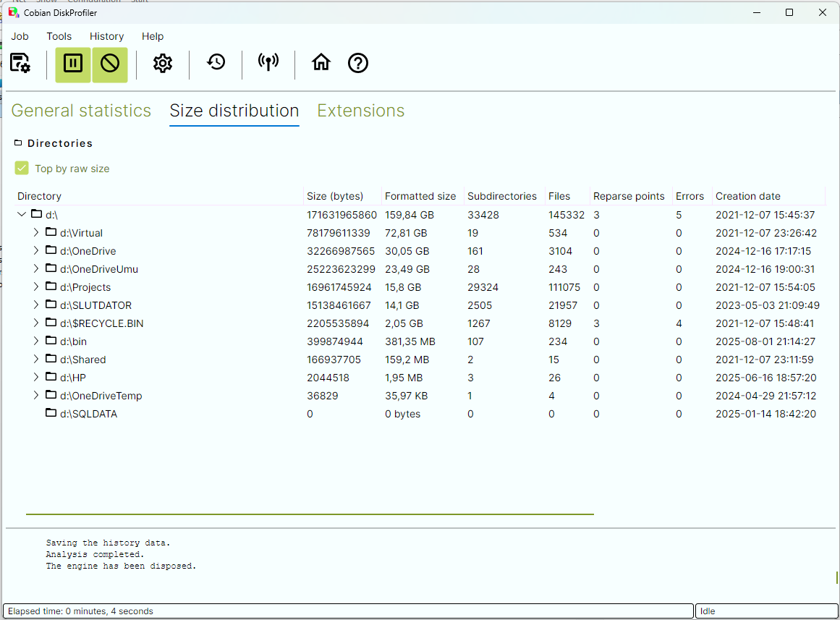Sort by Creation date column header
The width and height of the screenshot is (840, 620).
(x=747, y=196)
